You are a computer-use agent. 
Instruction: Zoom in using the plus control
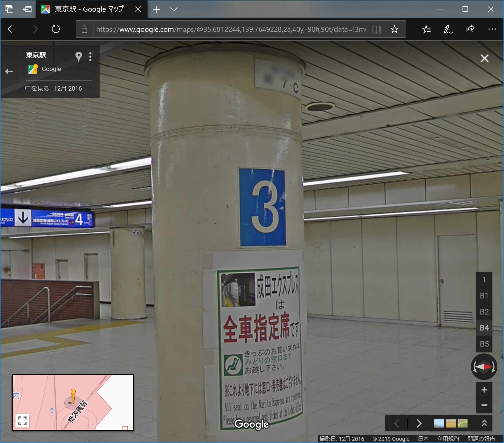(x=484, y=390)
